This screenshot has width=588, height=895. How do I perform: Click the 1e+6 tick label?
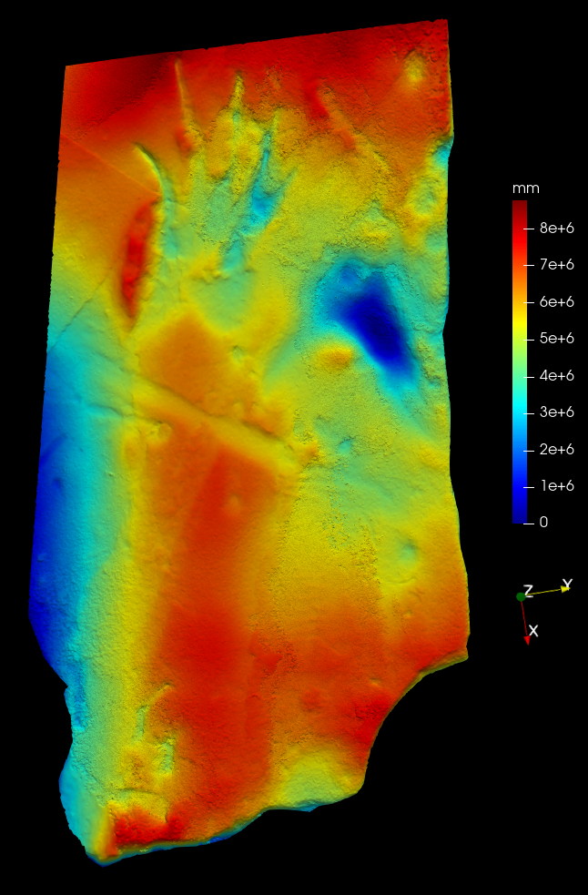click(556, 485)
